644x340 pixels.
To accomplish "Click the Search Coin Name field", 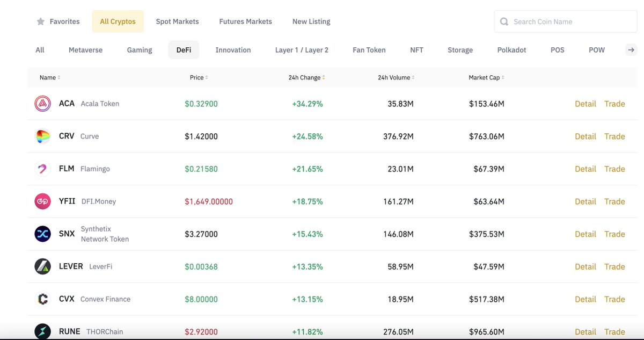I will coord(566,21).
